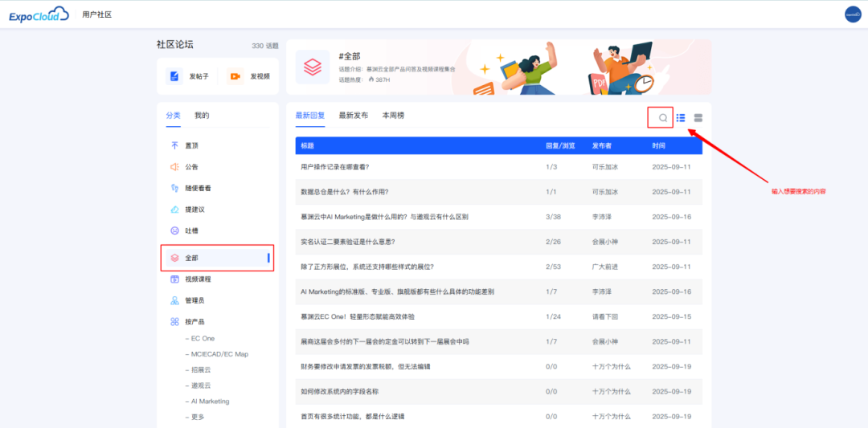The image size is (868, 428).
Task: Open the 我的 sidebar tab
Action: click(x=202, y=116)
